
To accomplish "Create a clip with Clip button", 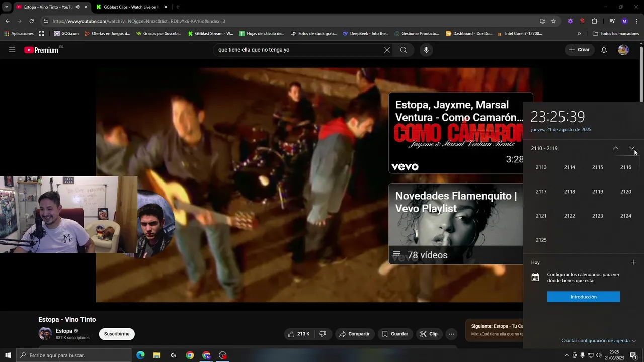I will [x=429, y=334].
